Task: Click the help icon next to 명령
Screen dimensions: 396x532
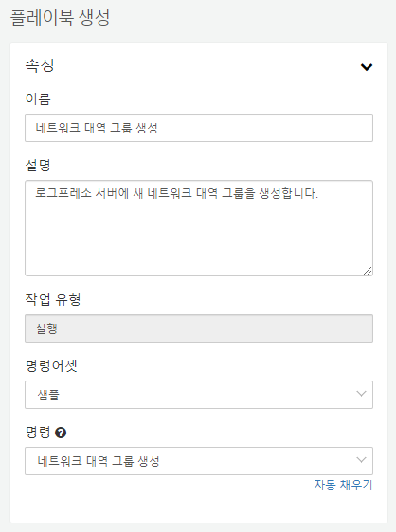Action: (61, 433)
